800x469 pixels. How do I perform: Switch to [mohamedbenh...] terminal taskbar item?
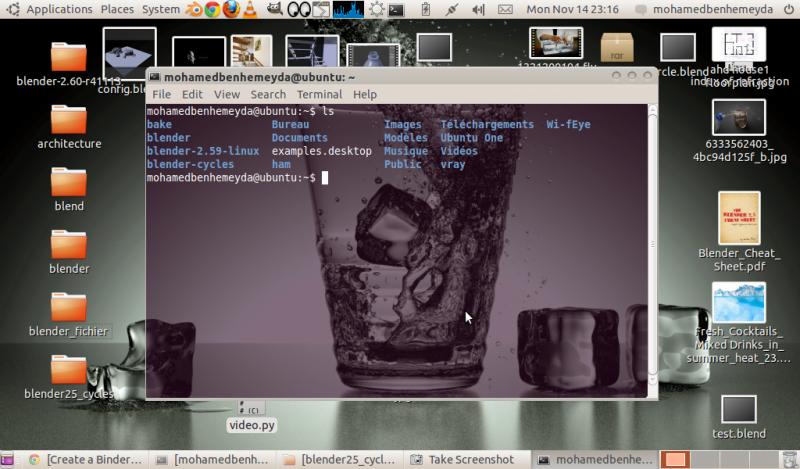212,459
